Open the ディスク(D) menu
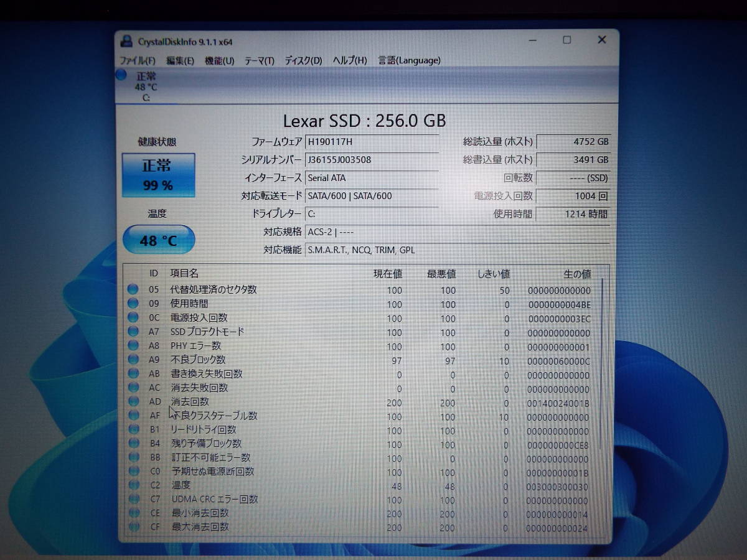Screen dimensions: 747x560 click(x=303, y=60)
